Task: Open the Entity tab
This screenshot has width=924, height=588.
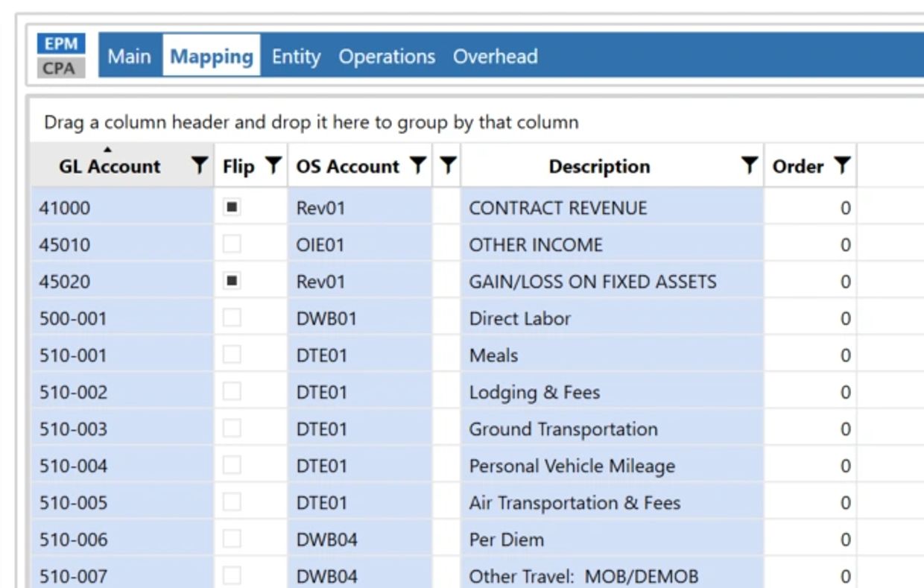Action: (x=296, y=57)
